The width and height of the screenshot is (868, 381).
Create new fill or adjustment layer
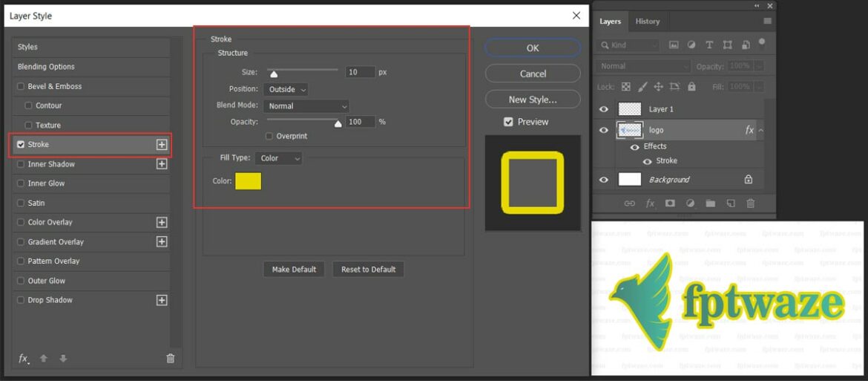(x=690, y=203)
